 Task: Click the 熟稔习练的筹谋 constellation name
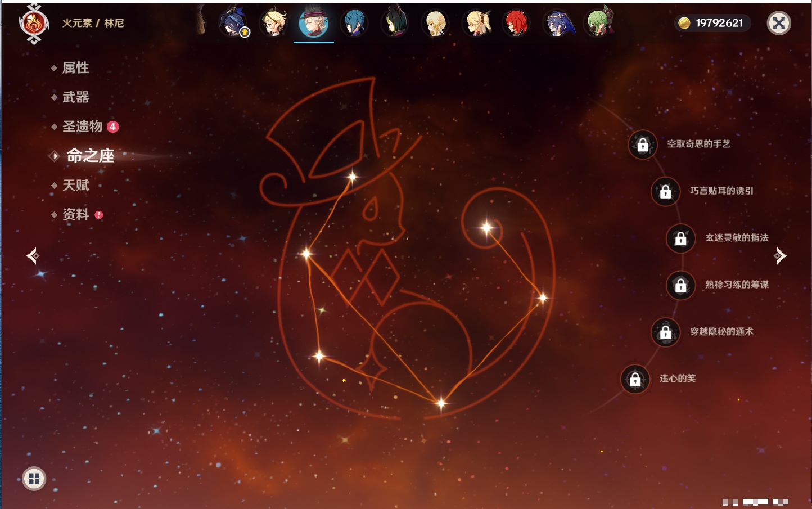[x=737, y=285]
